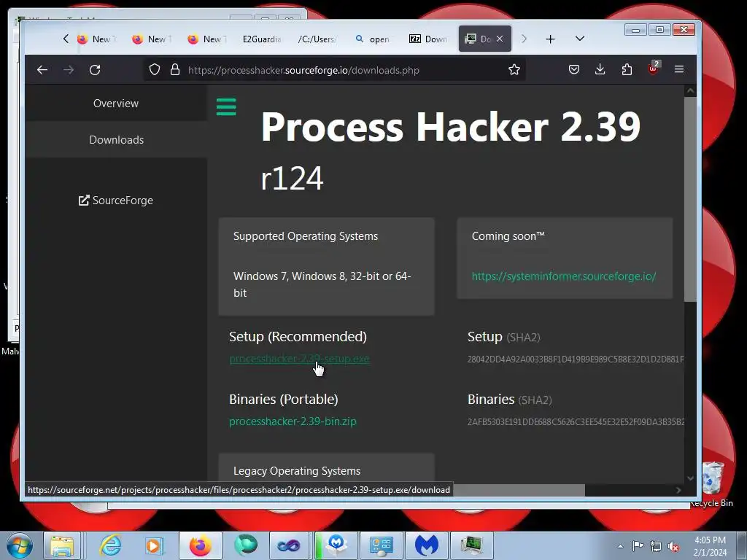Open the Overview sidebar page
This screenshot has height=560, width=747.
tap(116, 104)
